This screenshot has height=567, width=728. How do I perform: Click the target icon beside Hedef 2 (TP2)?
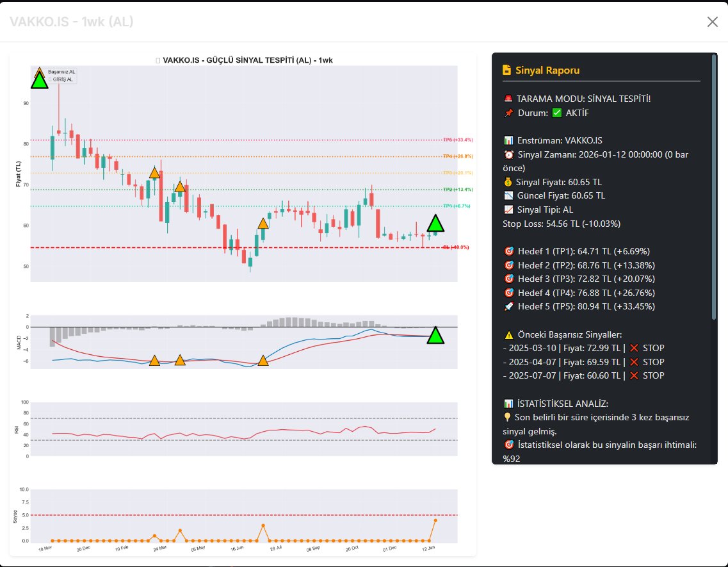pos(509,265)
